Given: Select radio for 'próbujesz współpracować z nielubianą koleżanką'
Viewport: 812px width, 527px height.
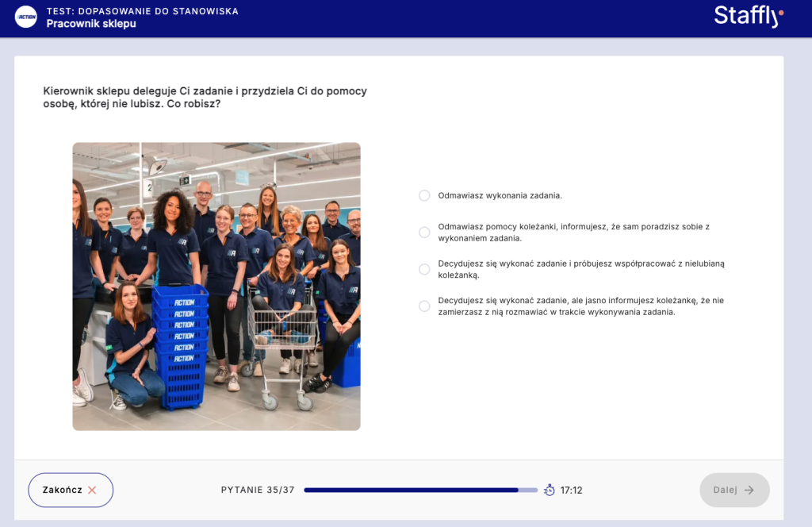Looking at the screenshot, I should (424, 269).
